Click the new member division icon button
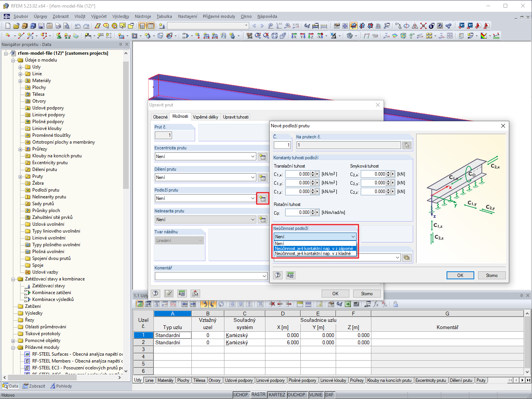 click(x=262, y=177)
